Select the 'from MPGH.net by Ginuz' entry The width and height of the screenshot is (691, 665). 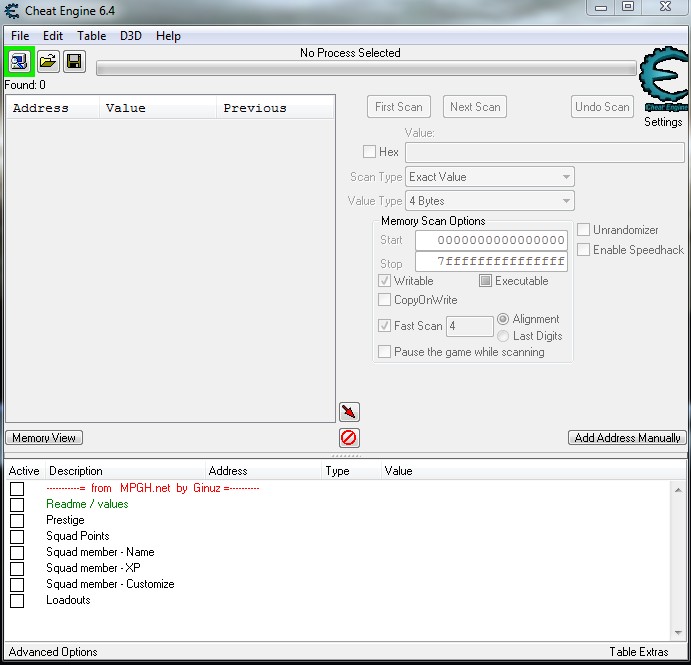(x=152, y=488)
